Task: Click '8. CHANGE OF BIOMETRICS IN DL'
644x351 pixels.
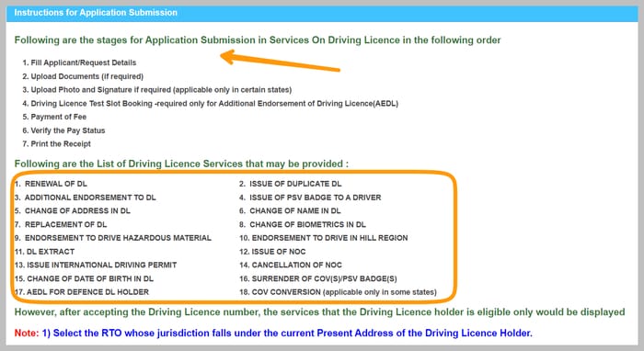Action: point(303,224)
